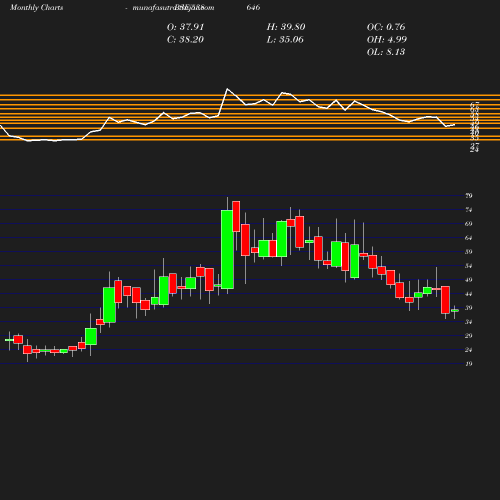Click the low value "L: 35.06"
Image resolution: width=500 pixels, height=500 pixels.
[x=285, y=40]
